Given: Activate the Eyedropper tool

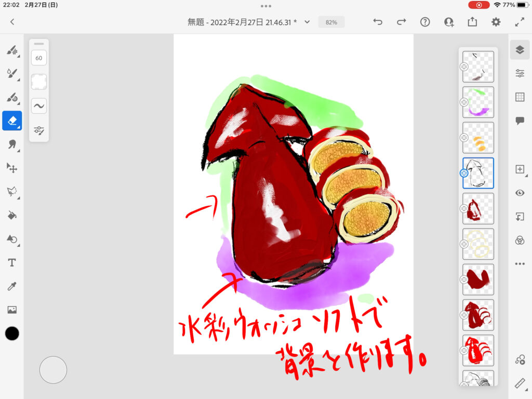Looking at the screenshot, I should pos(11,286).
